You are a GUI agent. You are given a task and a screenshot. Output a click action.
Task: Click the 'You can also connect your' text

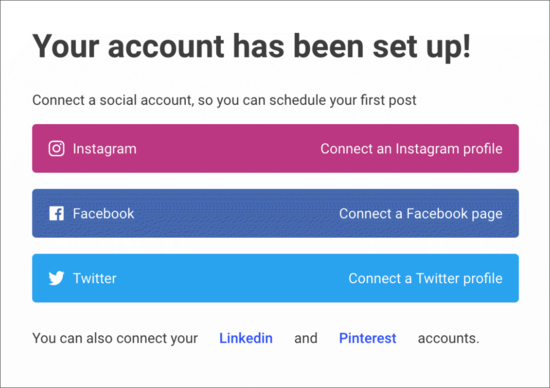[115, 338]
